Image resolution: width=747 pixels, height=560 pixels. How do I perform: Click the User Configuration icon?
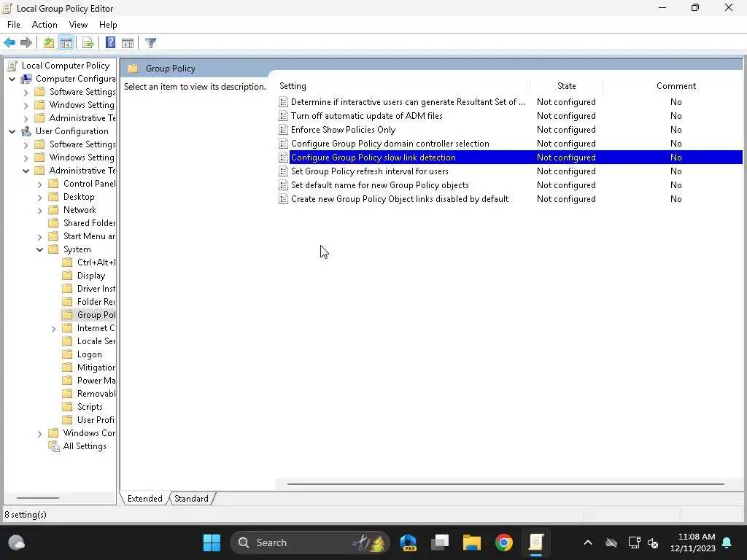[x=27, y=131]
